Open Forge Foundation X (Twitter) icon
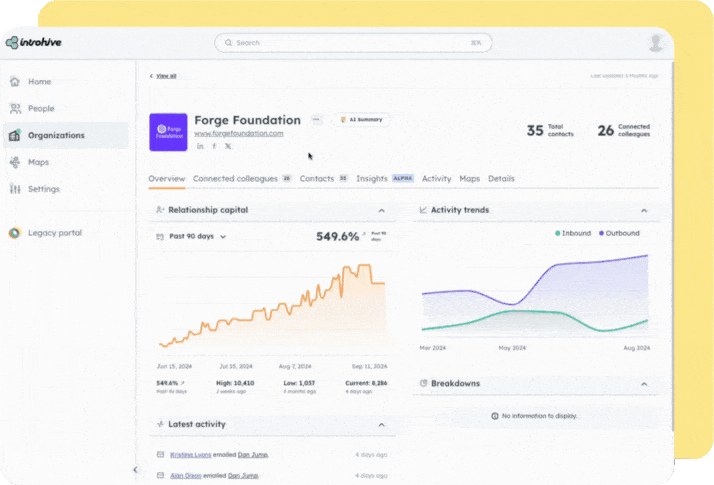 pyautogui.click(x=228, y=146)
